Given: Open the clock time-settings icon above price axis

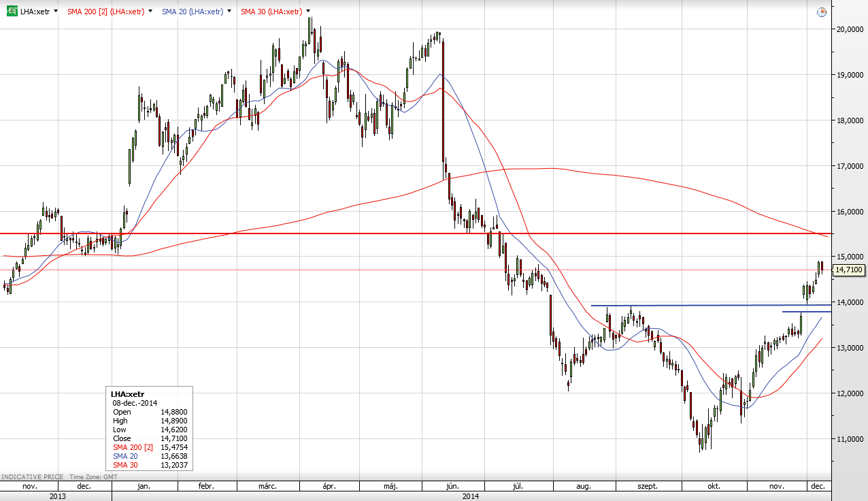Looking at the screenshot, I should (822, 12).
